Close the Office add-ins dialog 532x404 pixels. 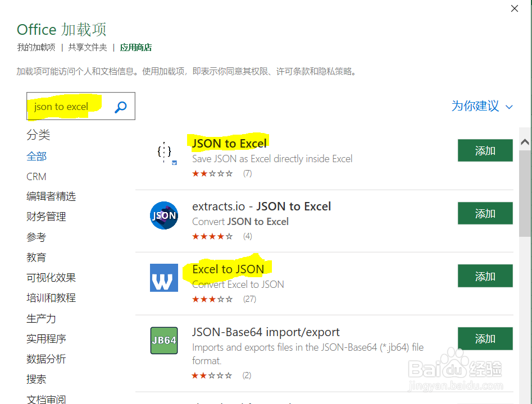click(515, 8)
